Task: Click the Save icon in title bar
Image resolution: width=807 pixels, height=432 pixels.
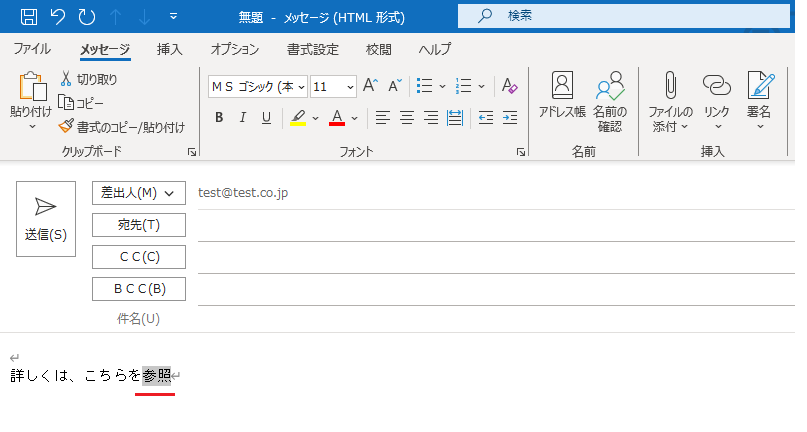Action: 29,16
